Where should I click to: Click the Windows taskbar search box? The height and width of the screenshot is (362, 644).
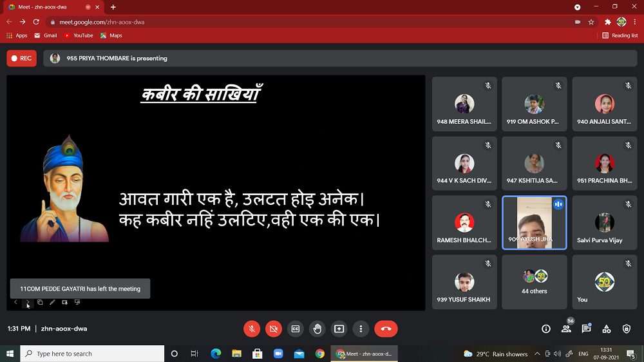[92, 354]
